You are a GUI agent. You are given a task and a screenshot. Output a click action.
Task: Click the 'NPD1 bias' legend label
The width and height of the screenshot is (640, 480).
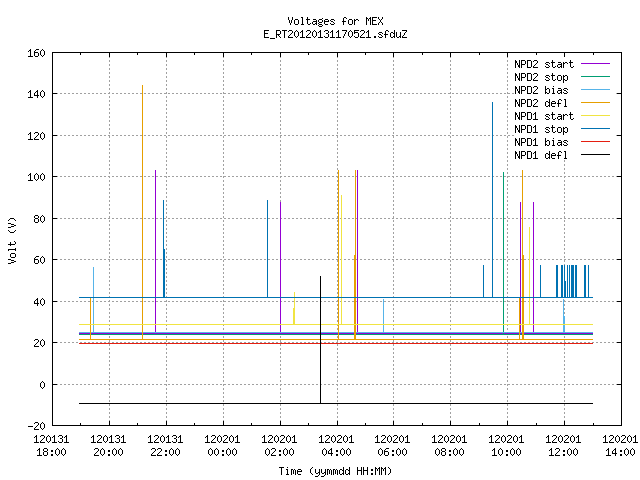tap(541, 142)
